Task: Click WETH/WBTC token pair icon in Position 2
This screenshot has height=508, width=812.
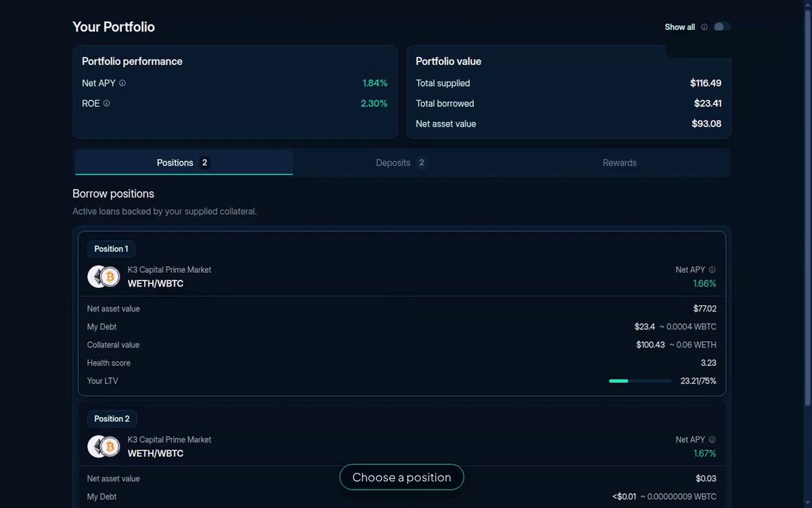Action: point(104,446)
